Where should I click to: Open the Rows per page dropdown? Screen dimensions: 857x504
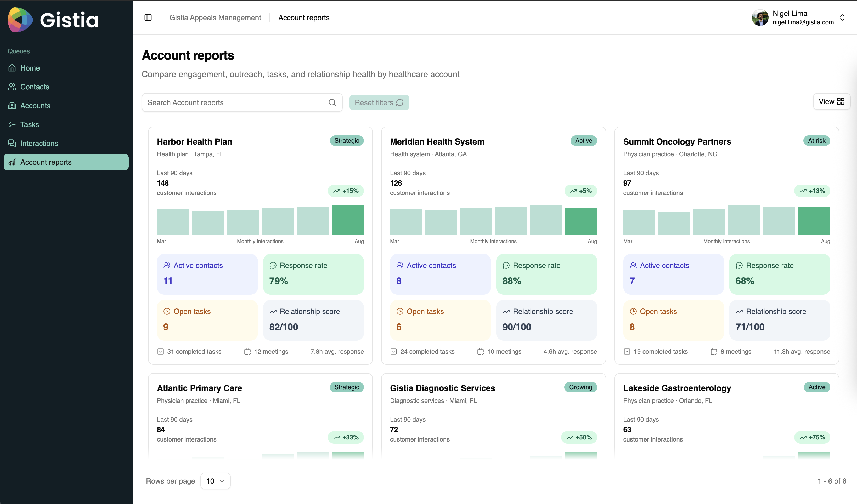(215, 481)
